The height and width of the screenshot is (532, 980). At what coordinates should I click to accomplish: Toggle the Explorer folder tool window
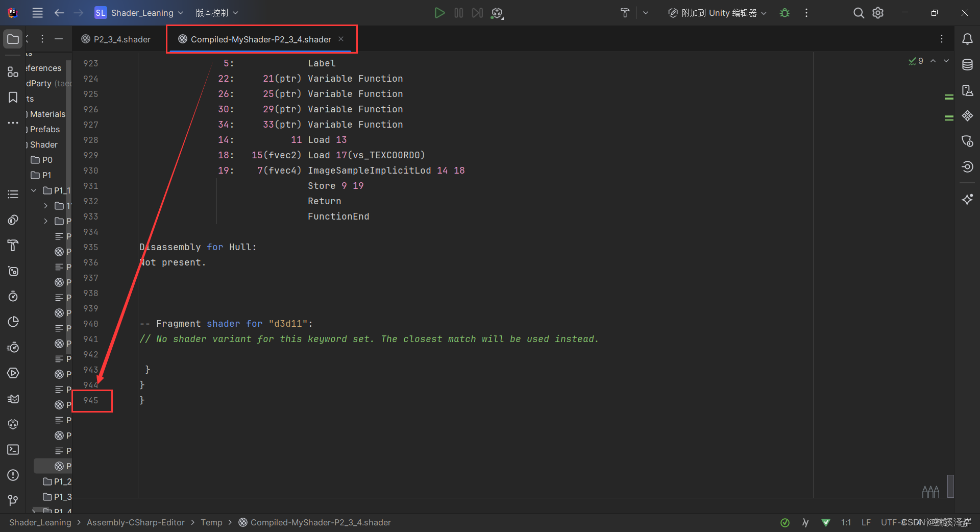pos(13,39)
